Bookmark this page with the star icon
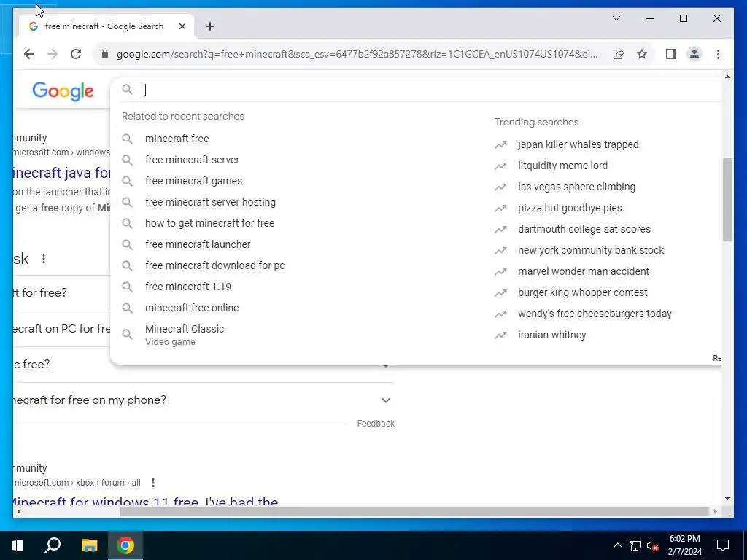The height and width of the screenshot is (560, 747). (642, 54)
